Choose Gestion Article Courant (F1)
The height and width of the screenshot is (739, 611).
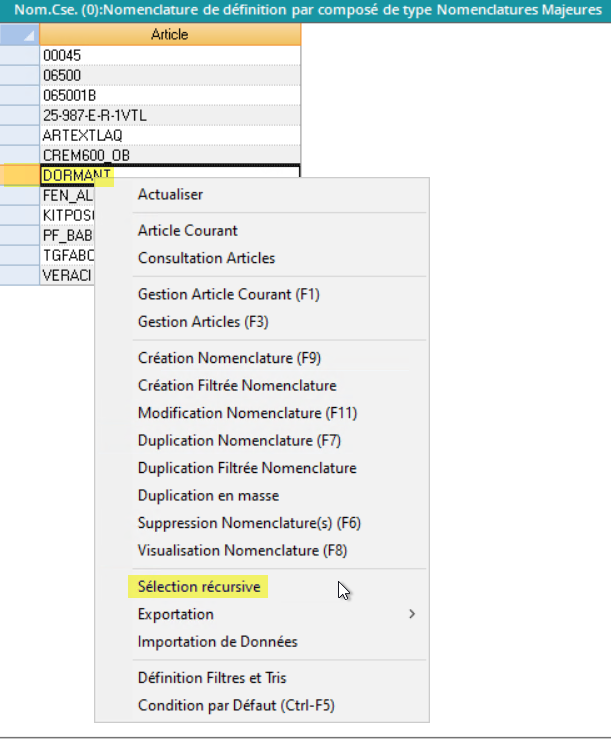point(228,295)
